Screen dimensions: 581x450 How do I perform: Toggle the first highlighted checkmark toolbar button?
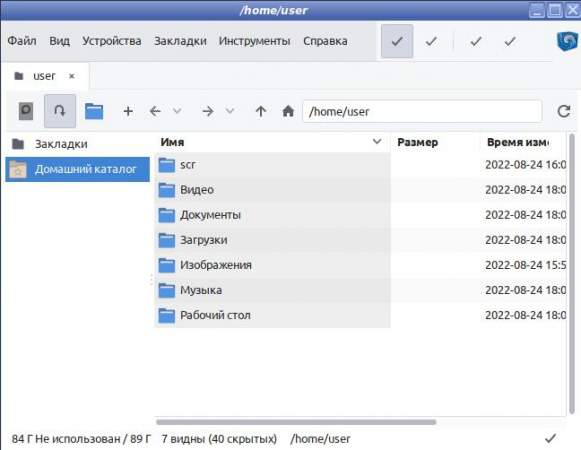click(397, 41)
